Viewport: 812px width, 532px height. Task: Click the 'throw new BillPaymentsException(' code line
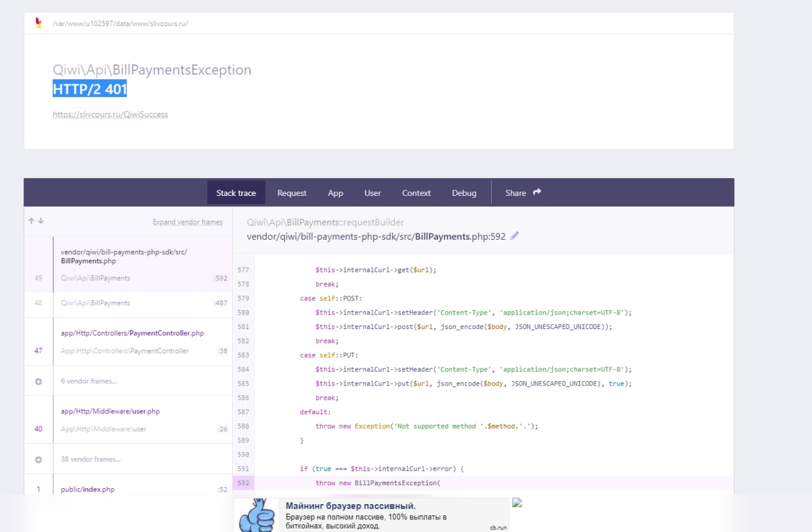click(x=377, y=483)
